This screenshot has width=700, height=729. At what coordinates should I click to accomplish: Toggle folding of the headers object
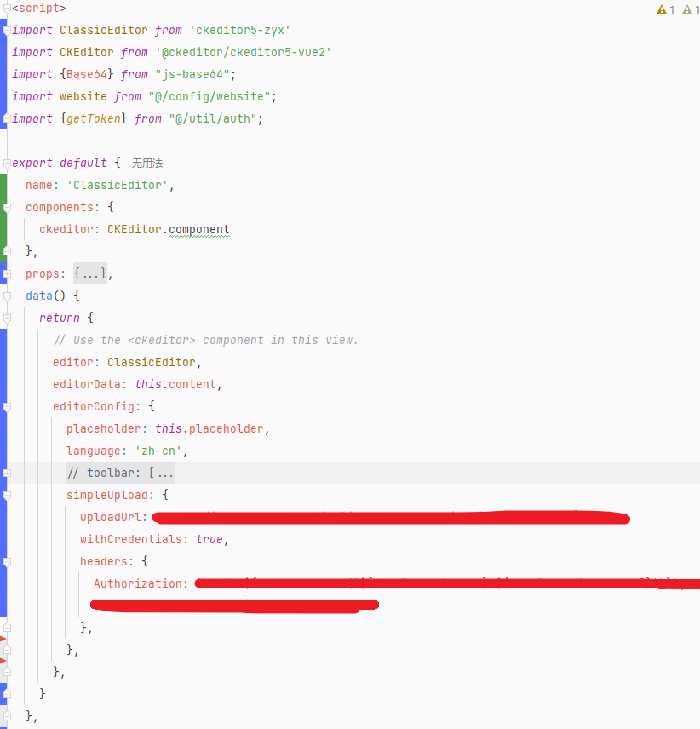7,561
